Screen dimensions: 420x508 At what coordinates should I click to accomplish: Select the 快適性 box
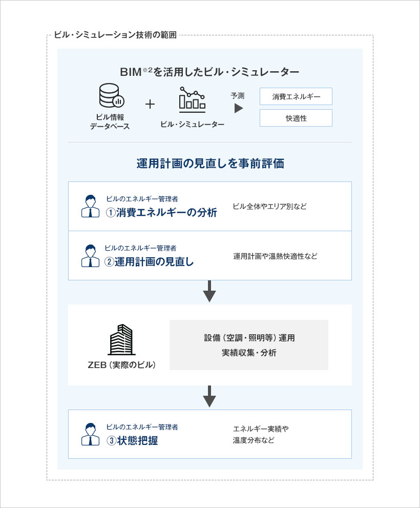pyautogui.click(x=296, y=118)
